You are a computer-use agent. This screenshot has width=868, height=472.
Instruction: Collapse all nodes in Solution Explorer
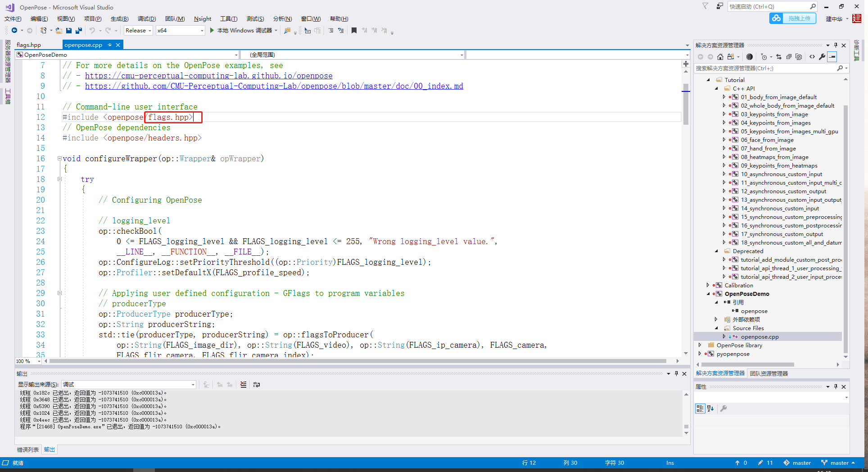789,57
